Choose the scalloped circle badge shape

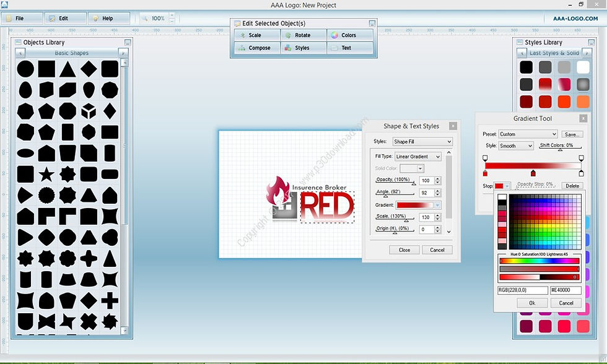(46, 196)
